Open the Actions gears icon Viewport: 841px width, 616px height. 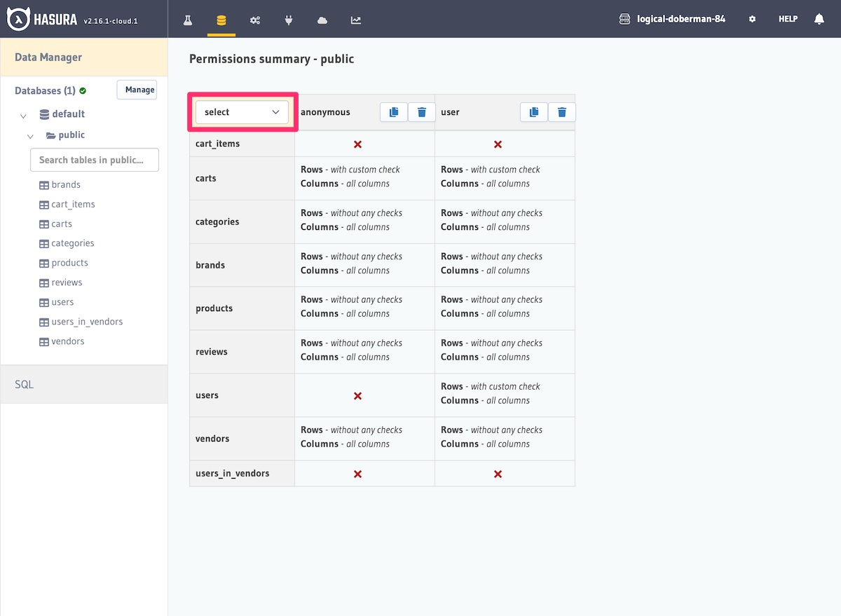pyautogui.click(x=255, y=20)
